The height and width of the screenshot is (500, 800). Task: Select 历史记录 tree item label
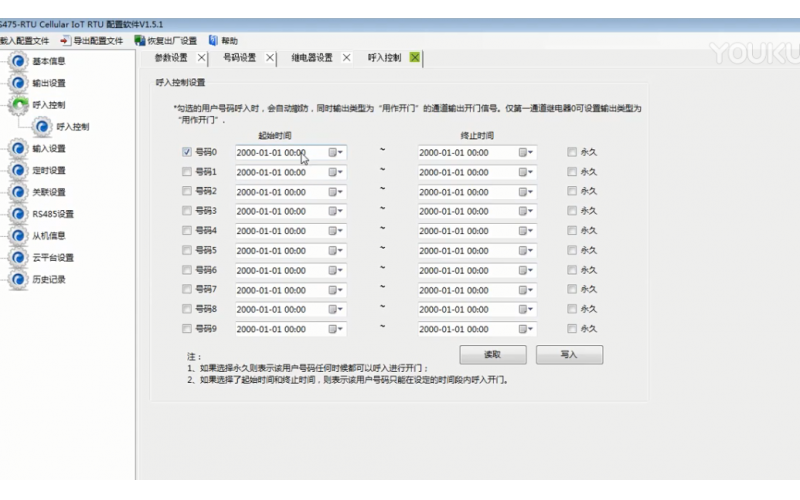click(x=49, y=280)
